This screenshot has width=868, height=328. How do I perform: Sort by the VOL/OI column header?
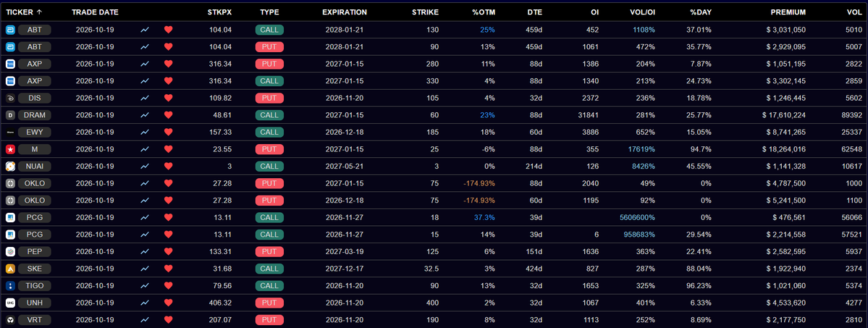pos(641,12)
